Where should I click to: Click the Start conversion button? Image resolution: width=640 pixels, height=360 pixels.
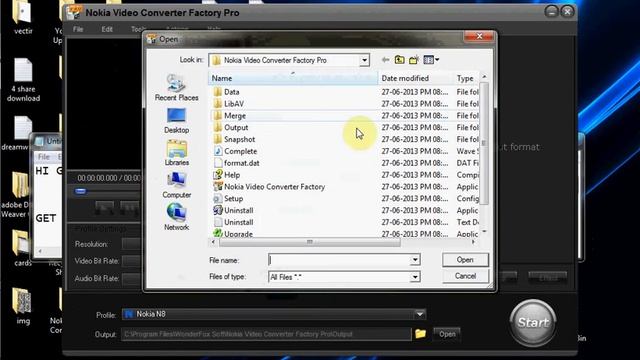(533, 322)
